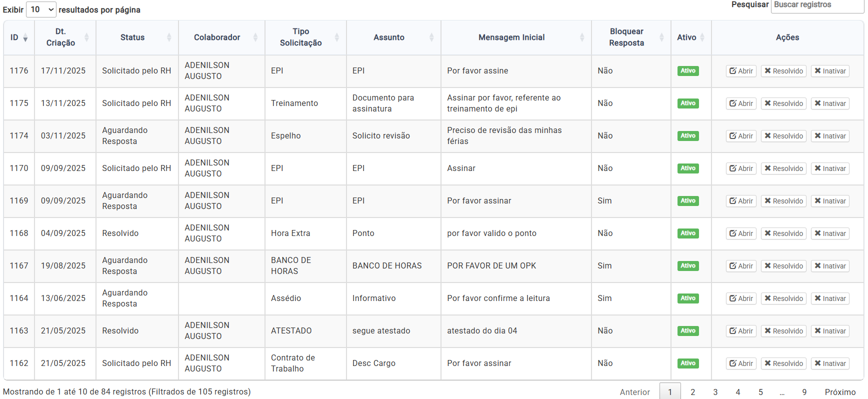Viewport: 868px width, 399px height.
Task: Sort by Tipo Solicitação column arrows
Action: click(337, 37)
